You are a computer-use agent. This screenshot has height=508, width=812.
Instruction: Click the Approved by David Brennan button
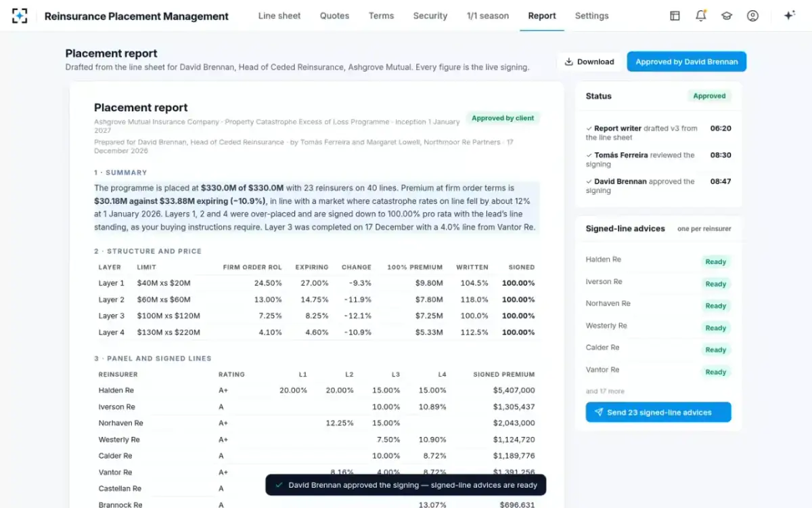pos(687,62)
